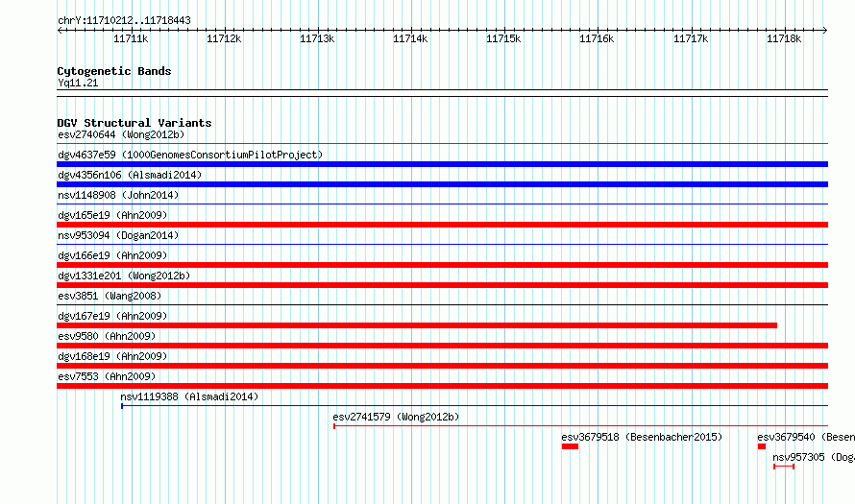Click the thin black line under esv3851
Viewport: 855px width, 504px height.
pyautogui.click(x=442, y=305)
